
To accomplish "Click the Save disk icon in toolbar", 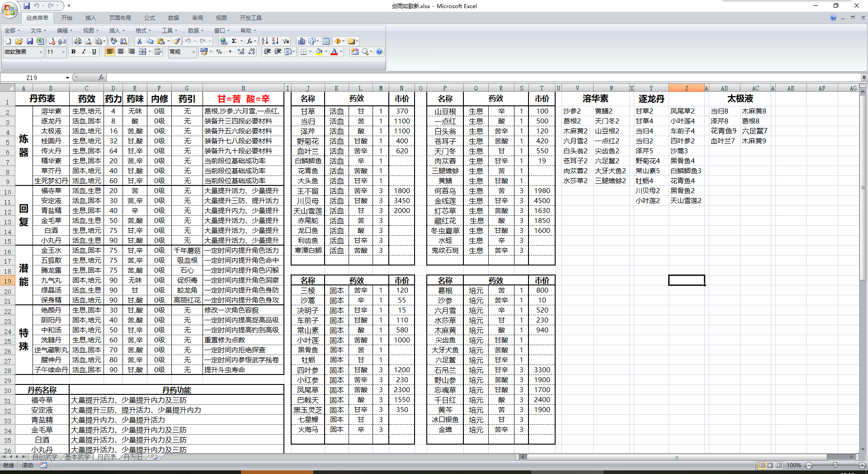I will click(x=29, y=41).
